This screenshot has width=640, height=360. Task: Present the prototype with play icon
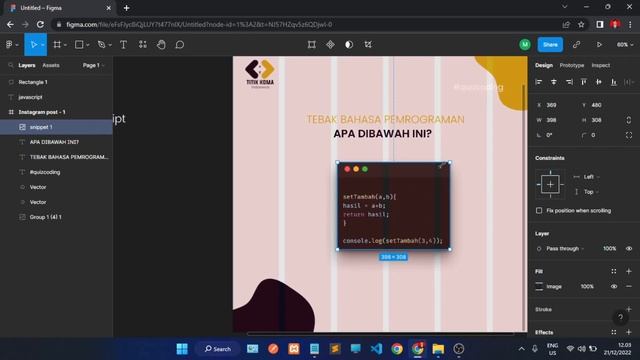click(x=599, y=44)
